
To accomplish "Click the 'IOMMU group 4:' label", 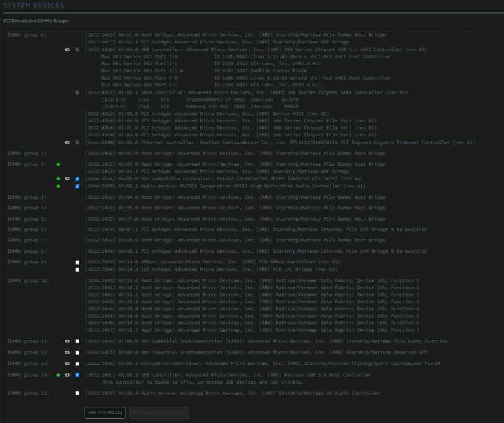I will (x=27, y=208).
